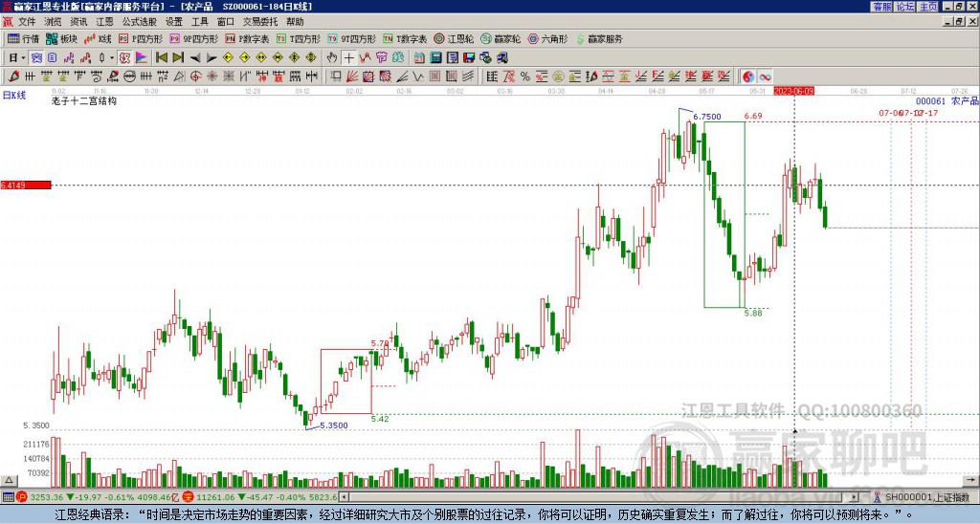Open the 9T四方形 tool

(352, 38)
